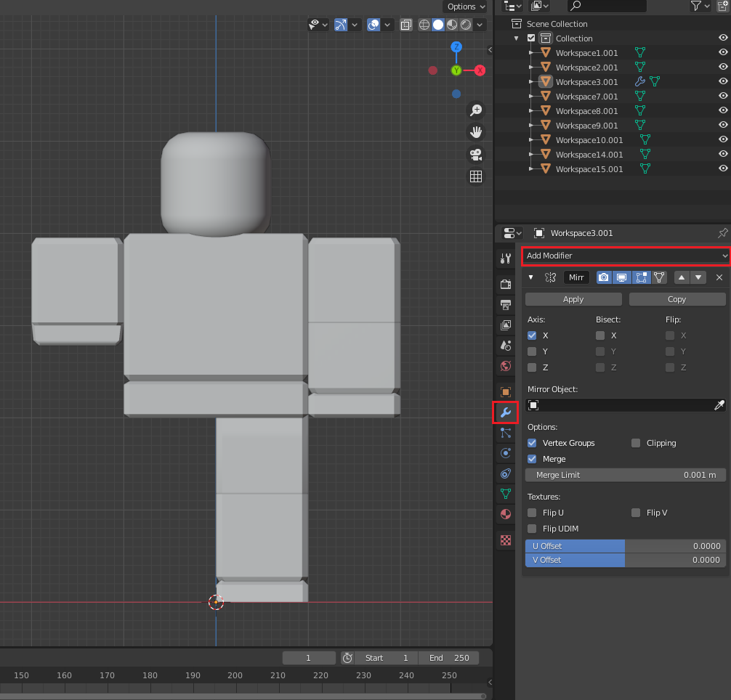Open the View Layer properties tab
Viewport: 731px width, 700px height.
[505, 325]
